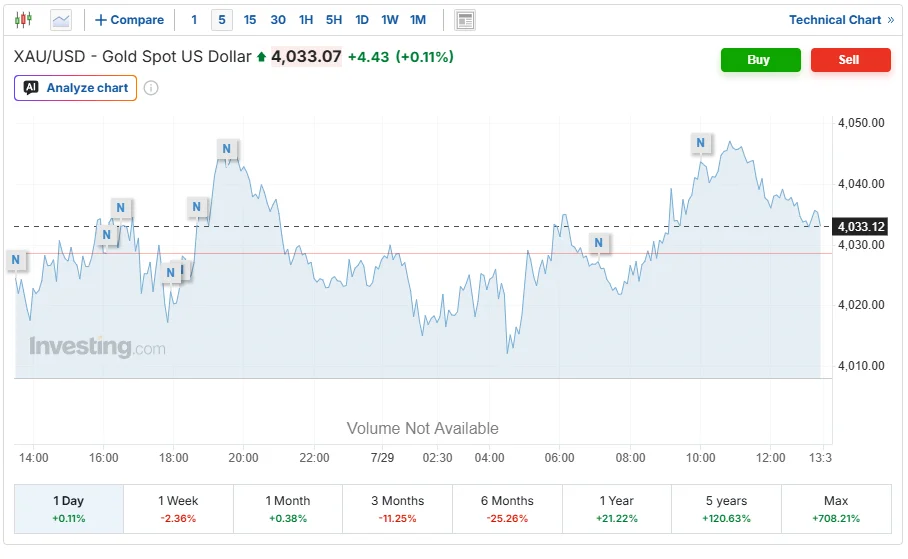
Task: Switch to the 1 Year range tab
Action: pyautogui.click(x=617, y=509)
